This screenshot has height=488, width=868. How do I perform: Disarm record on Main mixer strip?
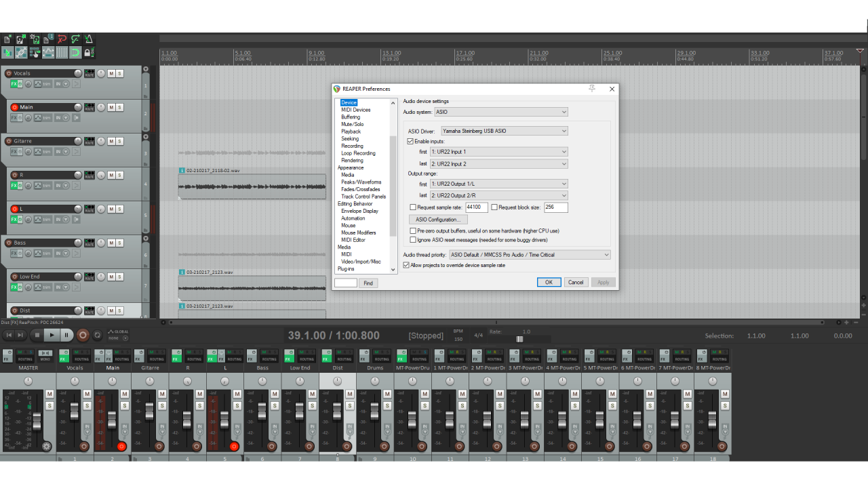pyautogui.click(x=121, y=446)
